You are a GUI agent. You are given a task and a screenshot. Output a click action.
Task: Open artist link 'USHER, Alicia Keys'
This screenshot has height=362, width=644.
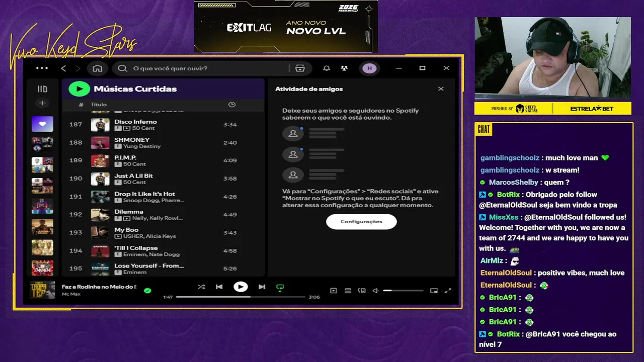tap(150, 236)
